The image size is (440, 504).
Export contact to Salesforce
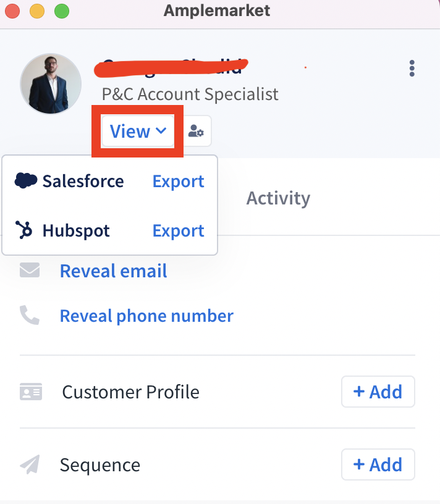click(178, 182)
